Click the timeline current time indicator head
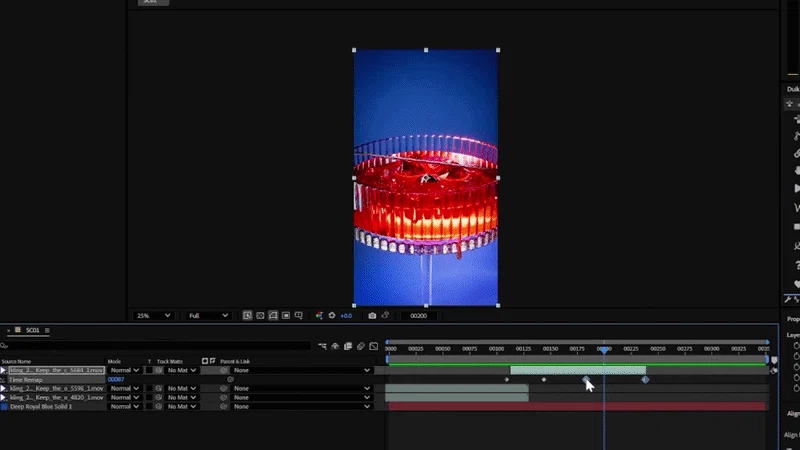 (x=604, y=349)
